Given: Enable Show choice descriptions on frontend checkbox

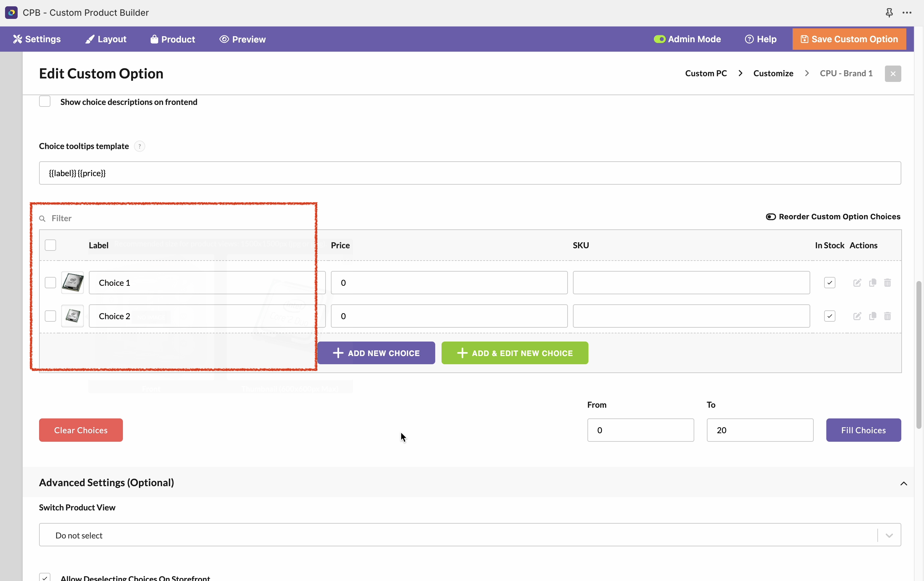Looking at the screenshot, I should pos(45,102).
